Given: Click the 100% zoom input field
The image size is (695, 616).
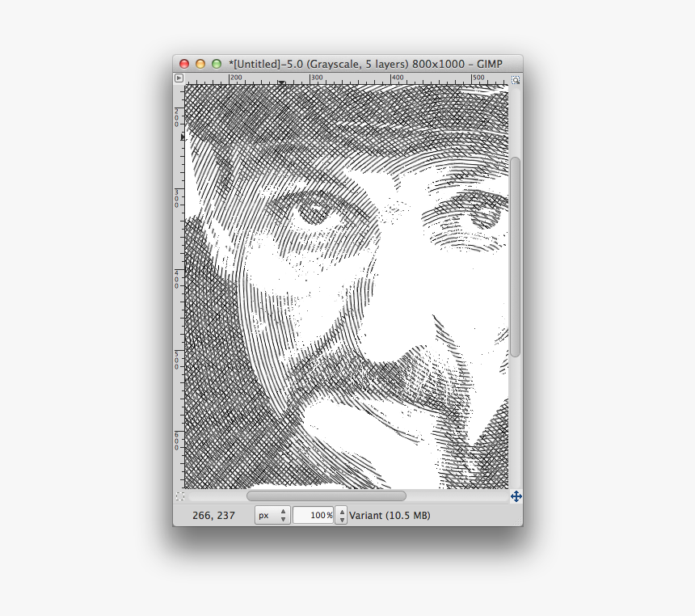Looking at the screenshot, I should 313,515.
